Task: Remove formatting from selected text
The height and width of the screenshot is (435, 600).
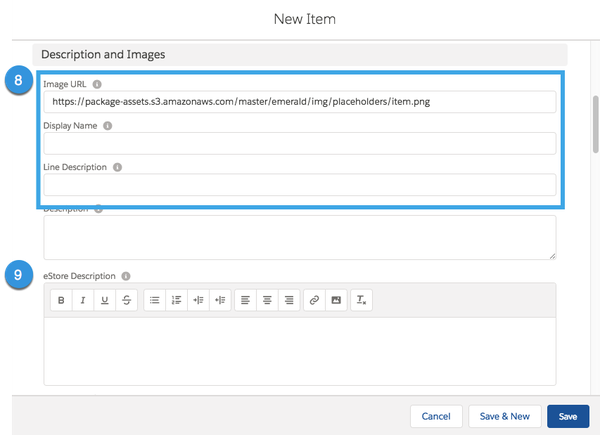Action: (x=362, y=300)
